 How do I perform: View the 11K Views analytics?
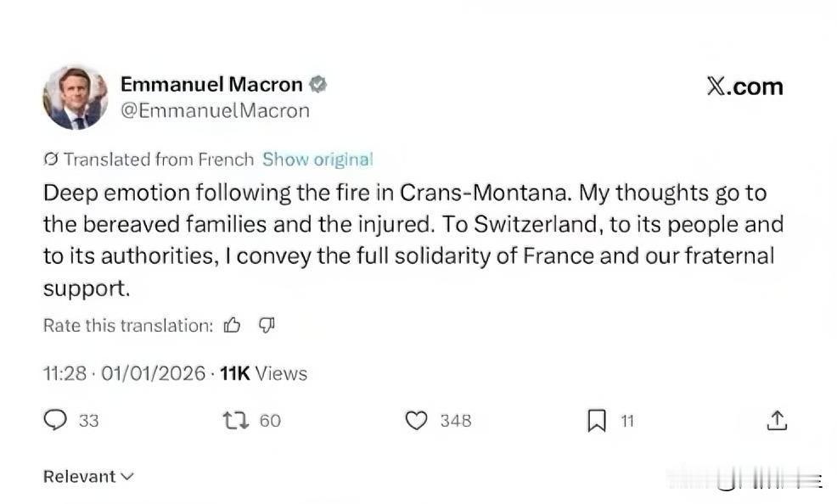pos(263,373)
